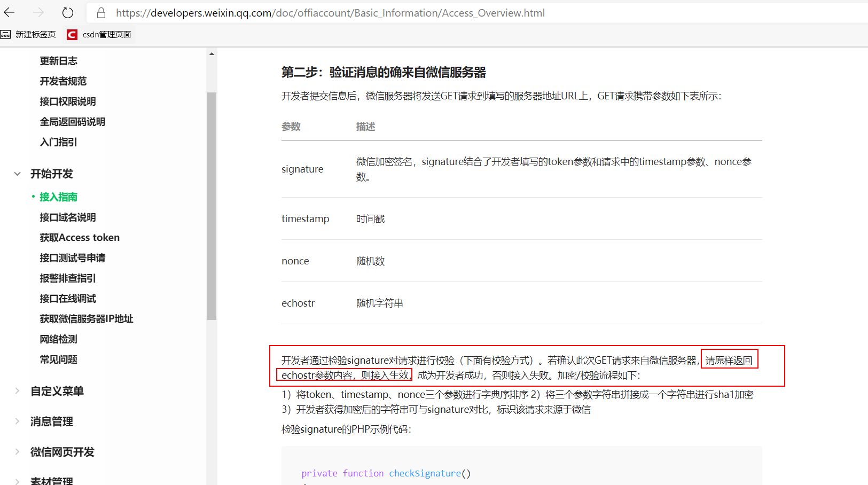Click inside the URL address bar
Image resolution: width=868 pixels, height=485 pixels.
(320, 12)
